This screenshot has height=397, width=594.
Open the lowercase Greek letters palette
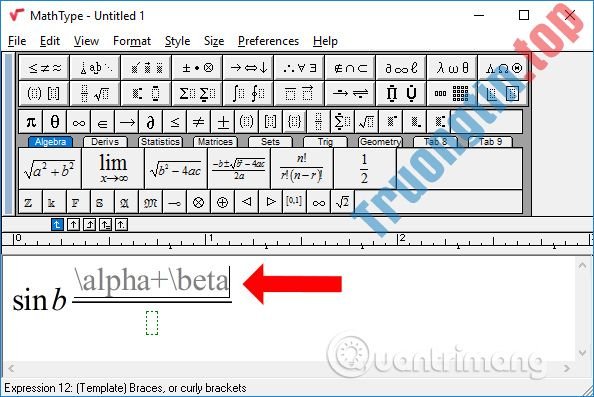(x=452, y=68)
